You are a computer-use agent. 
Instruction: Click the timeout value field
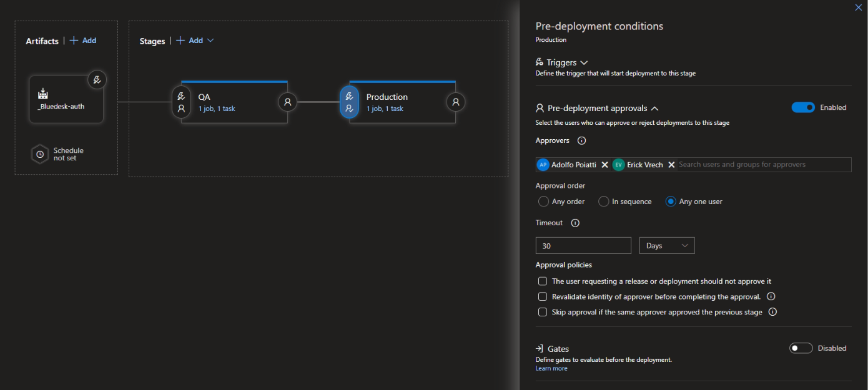[583, 246]
